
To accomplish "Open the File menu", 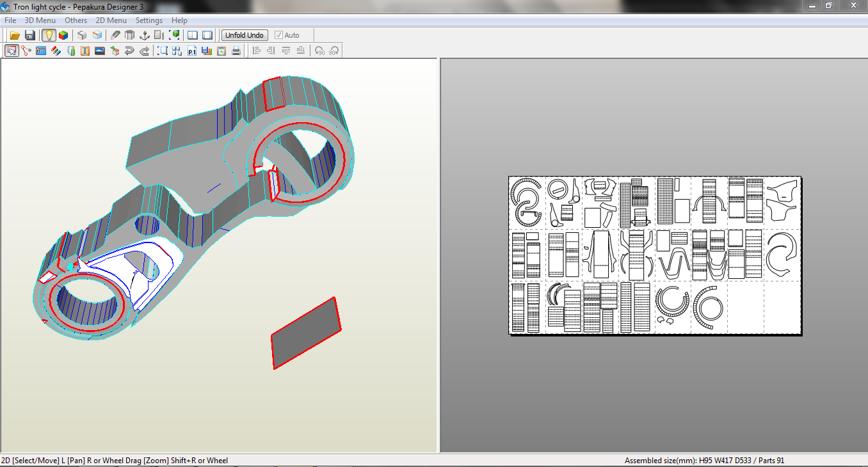I will click(10, 20).
